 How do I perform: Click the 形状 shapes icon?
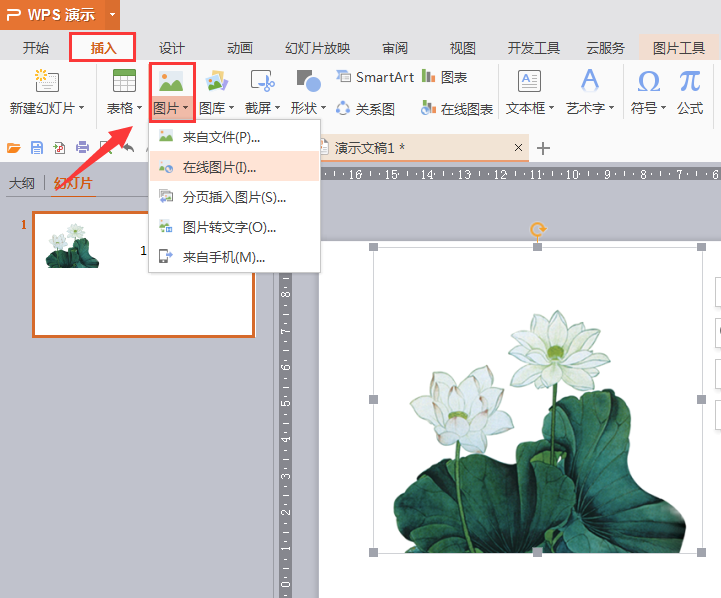click(309, 81)
